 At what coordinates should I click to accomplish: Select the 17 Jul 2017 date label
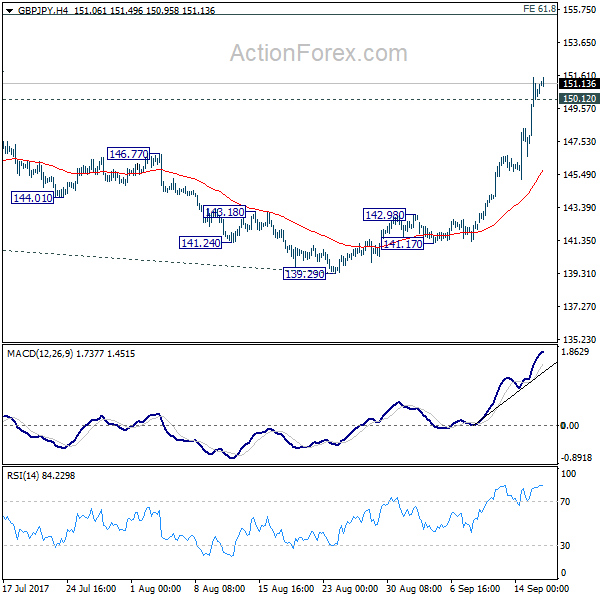[26, 589]
